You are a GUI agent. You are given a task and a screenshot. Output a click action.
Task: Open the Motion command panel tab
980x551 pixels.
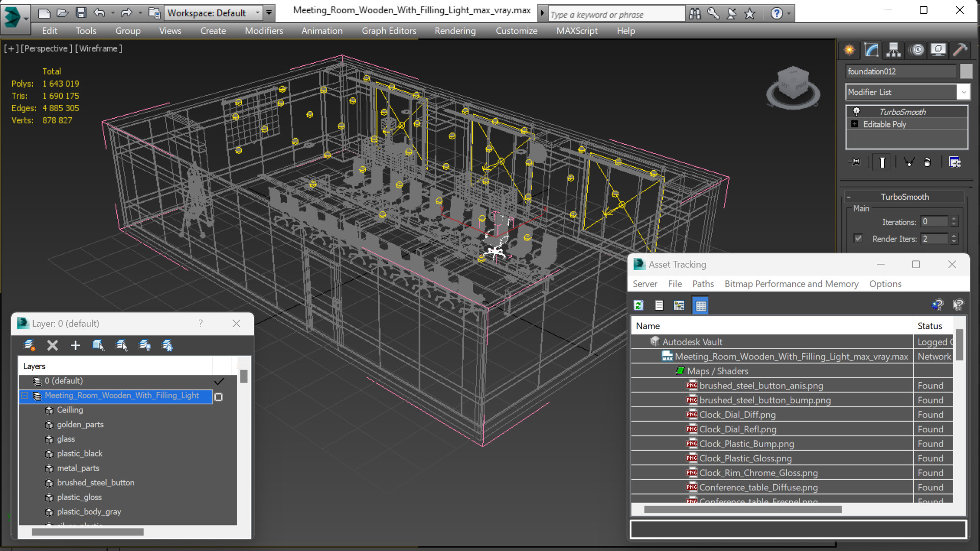917,50
